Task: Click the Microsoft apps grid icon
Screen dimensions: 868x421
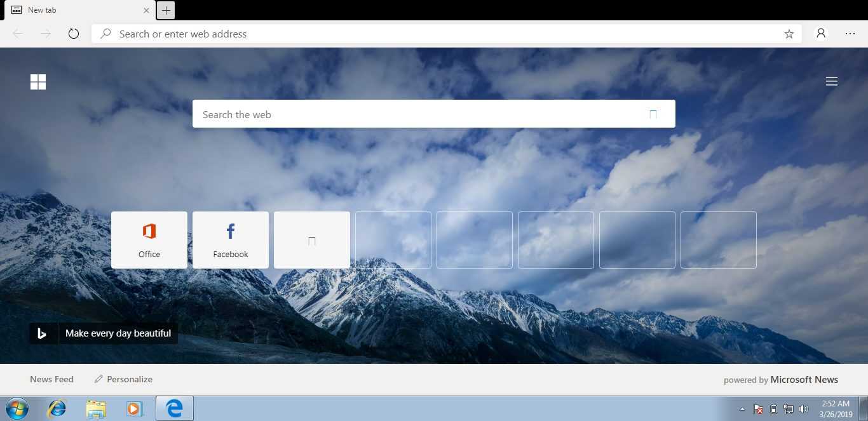Action: 38,82
